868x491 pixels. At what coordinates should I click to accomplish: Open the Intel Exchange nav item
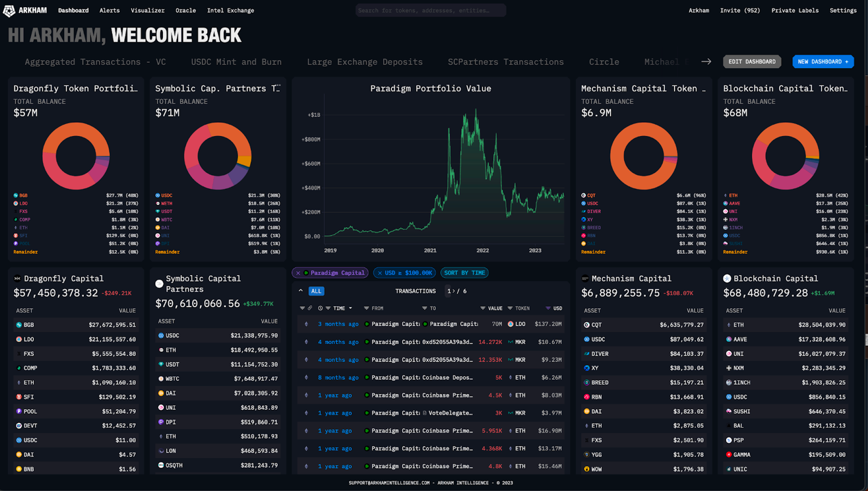tap(231, 10)
